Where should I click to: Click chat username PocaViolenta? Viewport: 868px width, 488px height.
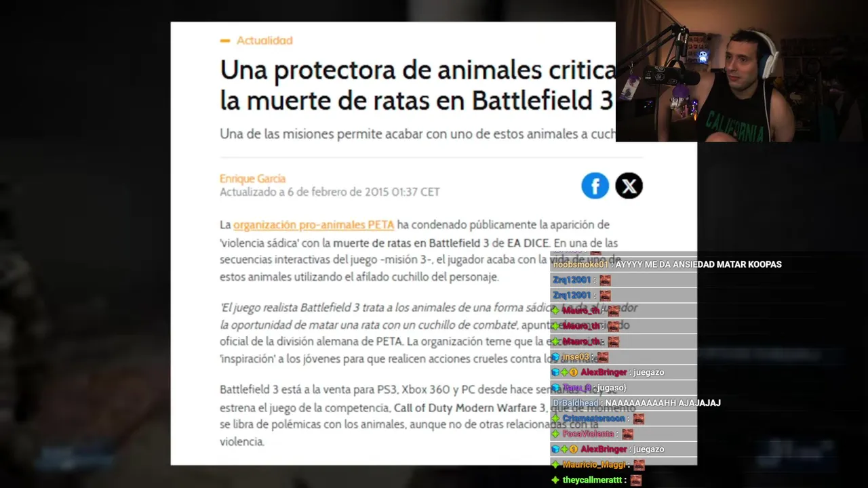[x=589, y=434]
